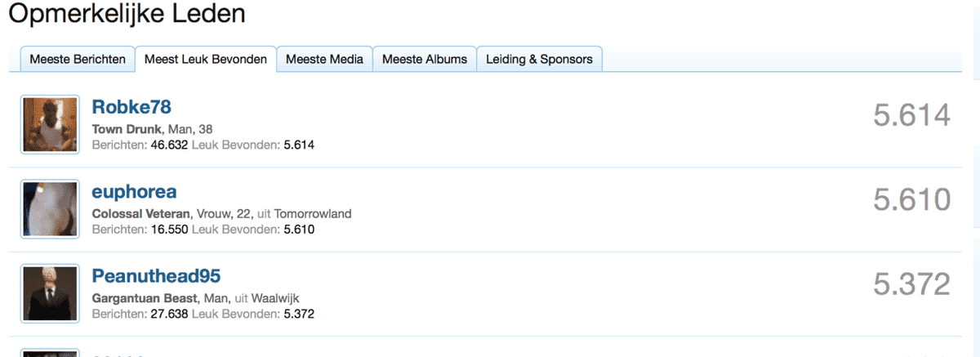
Task: Click Peanuthead95's small 5.372 Leuk Bevonden value
Action: (x=299, y=314)
